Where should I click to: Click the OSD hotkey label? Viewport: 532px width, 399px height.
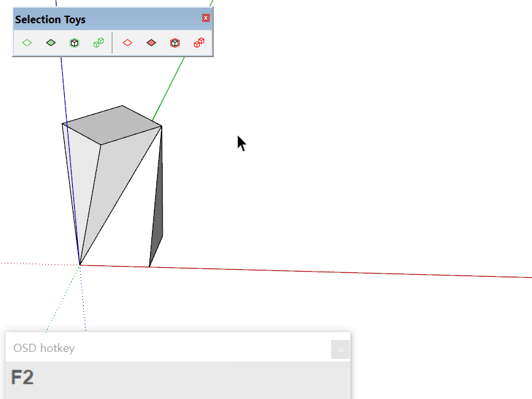pos(44,348)
